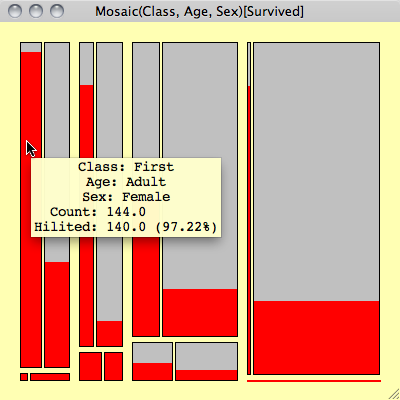This screenshot has width=400, height=400.
Task: Select red Second-class child female square
Action: click(x=90, y=366)
